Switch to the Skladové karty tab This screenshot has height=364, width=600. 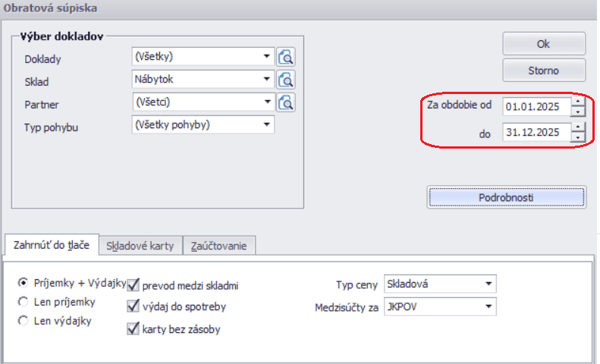(140, 246)
